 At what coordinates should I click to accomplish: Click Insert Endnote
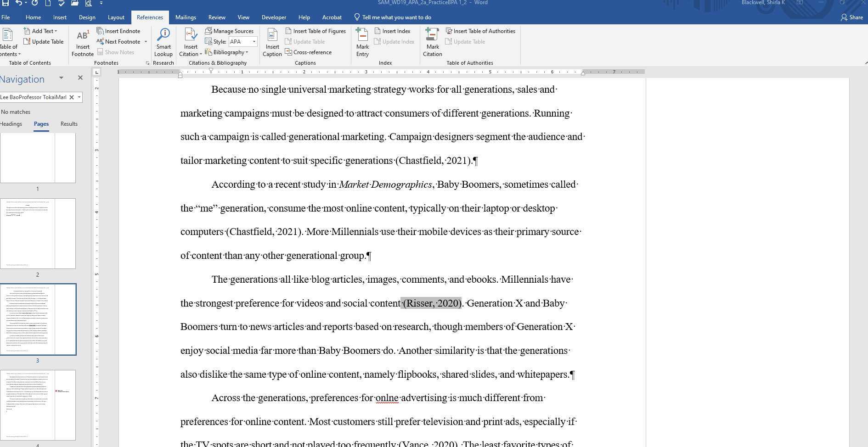click(118, 31)
